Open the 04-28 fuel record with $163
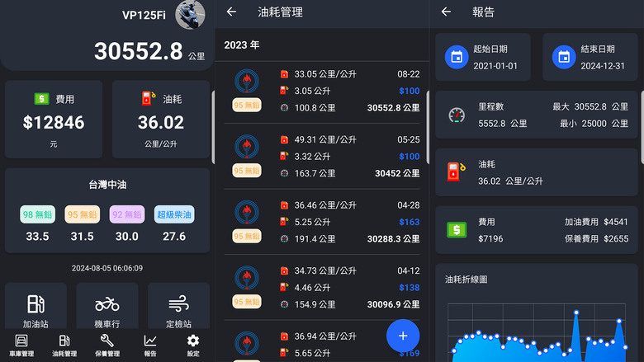 [322, 222]
